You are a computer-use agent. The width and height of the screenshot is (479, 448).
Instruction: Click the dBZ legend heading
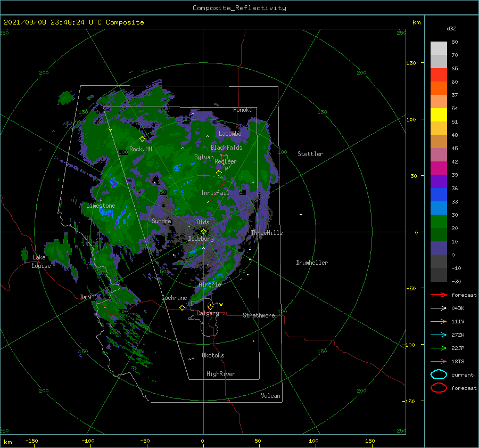[x=451, y=28]
